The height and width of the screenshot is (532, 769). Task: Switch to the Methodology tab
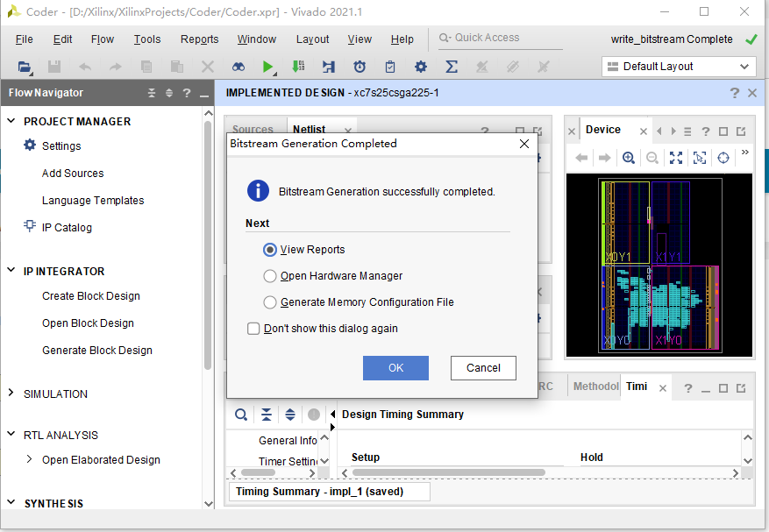point(596,387)
